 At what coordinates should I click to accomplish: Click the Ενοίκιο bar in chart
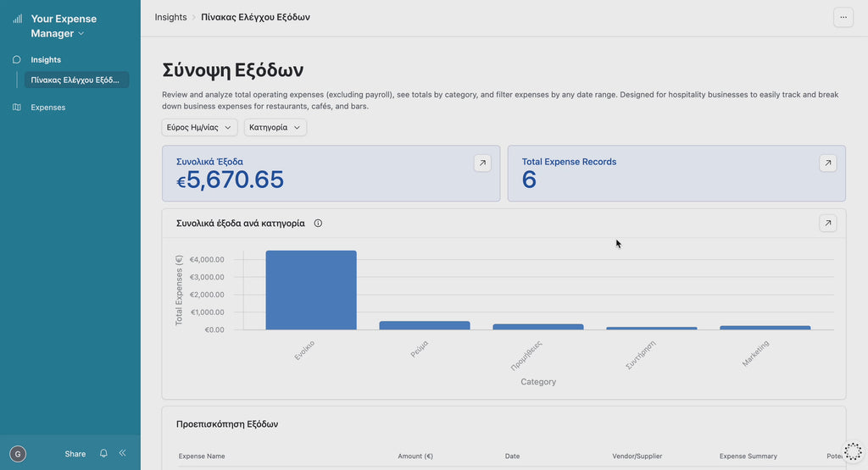pos(311,290)
